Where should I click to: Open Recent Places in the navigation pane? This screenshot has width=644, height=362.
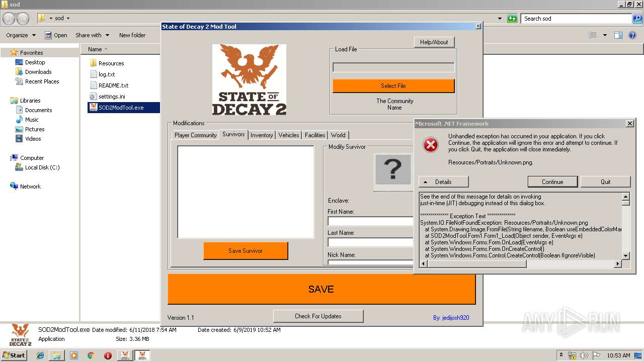coord(42,81)
